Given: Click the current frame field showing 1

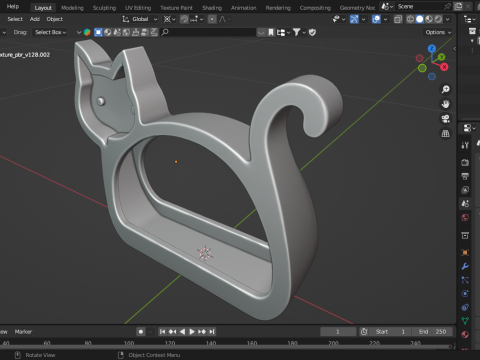Looking at the screenshot, I should (338, 332).
